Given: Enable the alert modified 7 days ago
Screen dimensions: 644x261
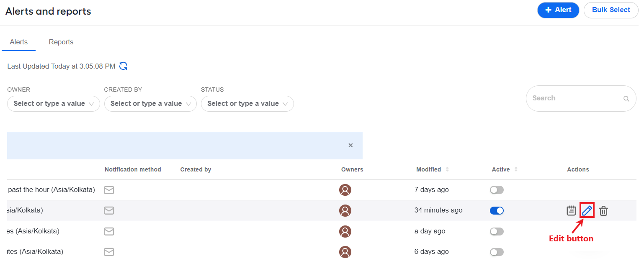Looking at the screenshot, I should pos(497,190).
